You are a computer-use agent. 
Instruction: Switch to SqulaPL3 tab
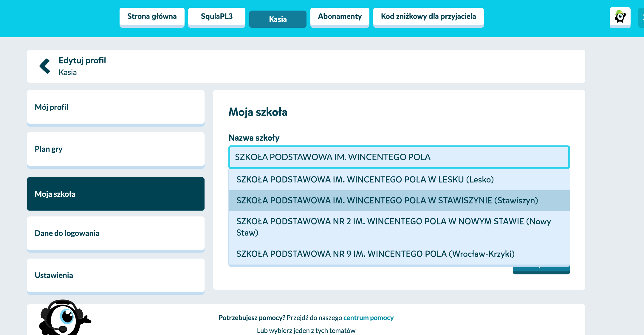216,17
